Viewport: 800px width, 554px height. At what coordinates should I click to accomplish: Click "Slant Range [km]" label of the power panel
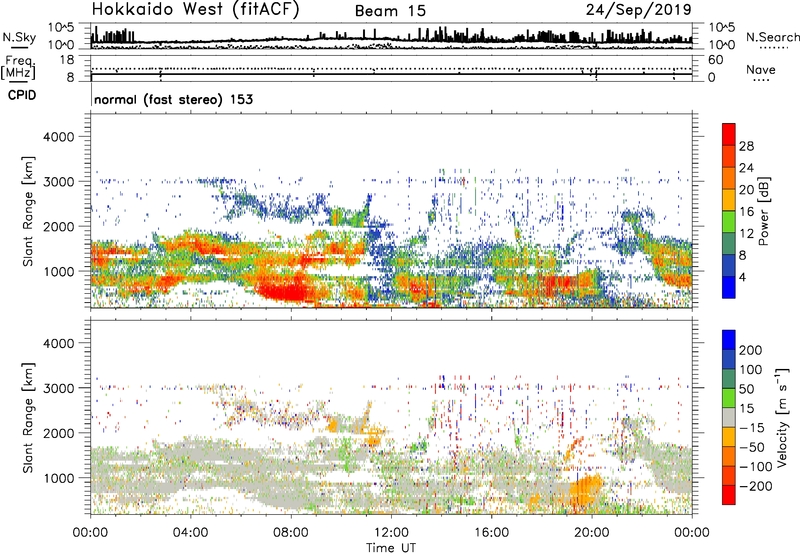[28, 211]
